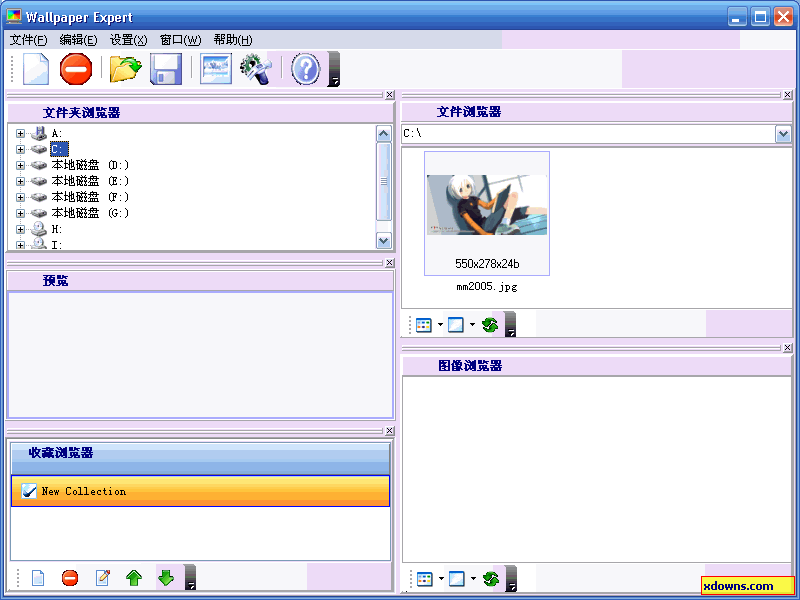Refresh the file browser with green arrows icon
The width and height of the screenshot is (800, 600).
[x=490, y=325]
